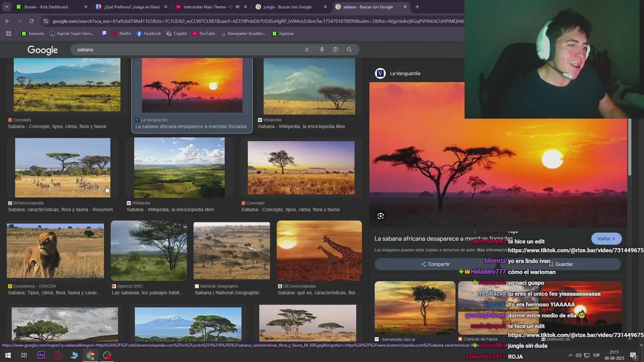Open Google Chrome from taskbar
The image size is (644, 362).
[91, 355]
